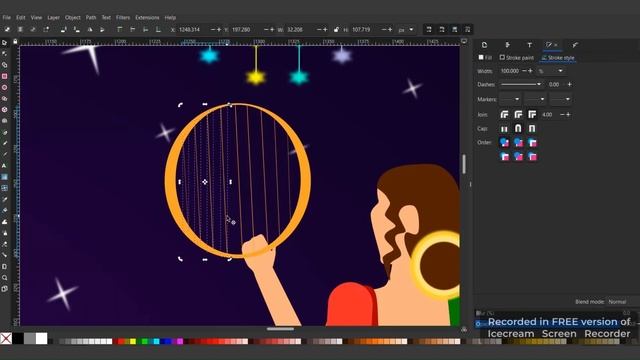Click Select All objects toolbar icon

[7, 29]
